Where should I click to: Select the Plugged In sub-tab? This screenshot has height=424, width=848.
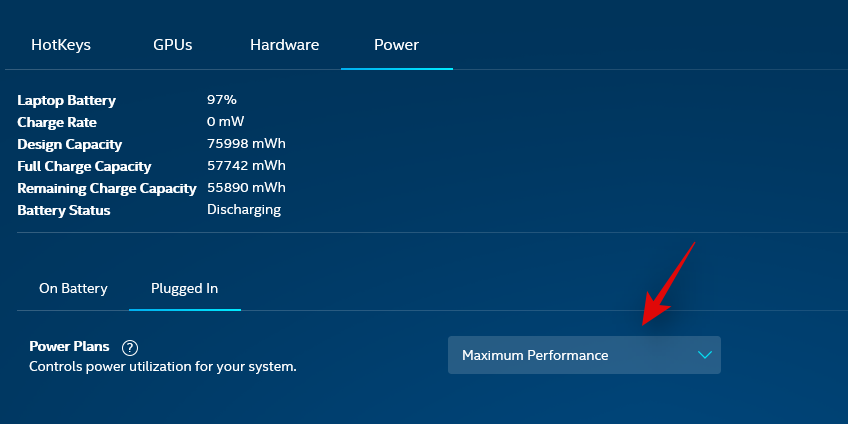(x=184, y=288)
